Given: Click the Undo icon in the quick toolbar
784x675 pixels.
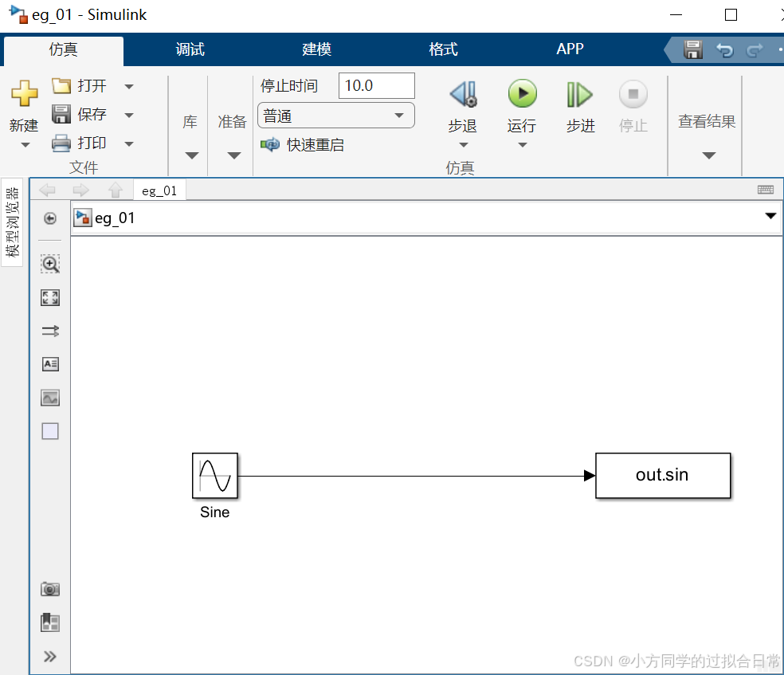Looking at the screenshot, I should 724,49.
